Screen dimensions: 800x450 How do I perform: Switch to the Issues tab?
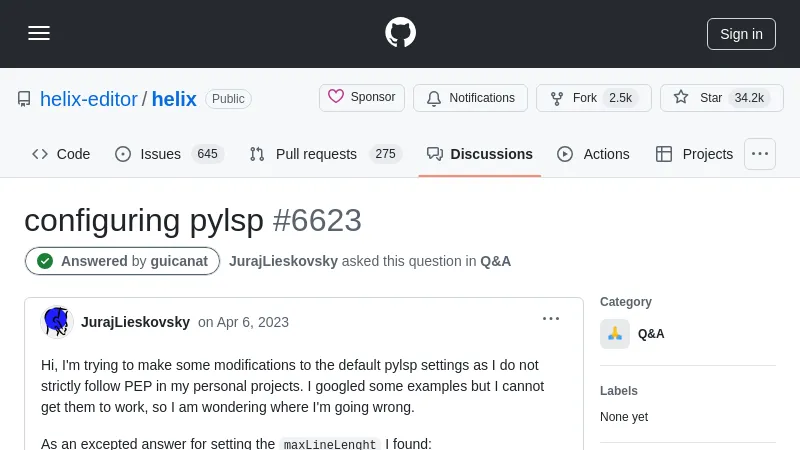pos(168,154)
